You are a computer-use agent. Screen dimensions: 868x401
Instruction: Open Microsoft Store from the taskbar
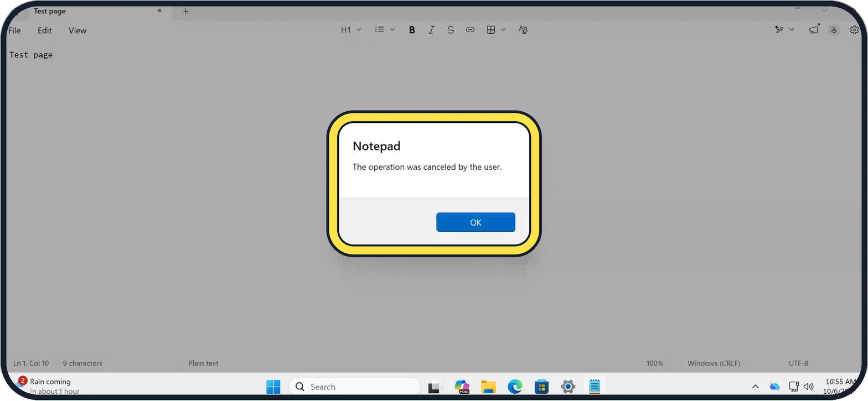(x=541, y=387)
